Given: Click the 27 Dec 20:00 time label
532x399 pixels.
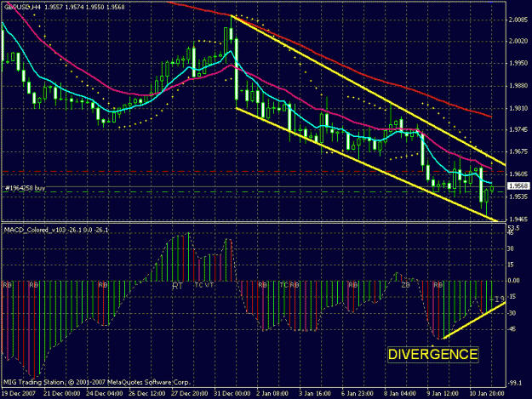Looking at the screenshot, I should tap(190, 394).
